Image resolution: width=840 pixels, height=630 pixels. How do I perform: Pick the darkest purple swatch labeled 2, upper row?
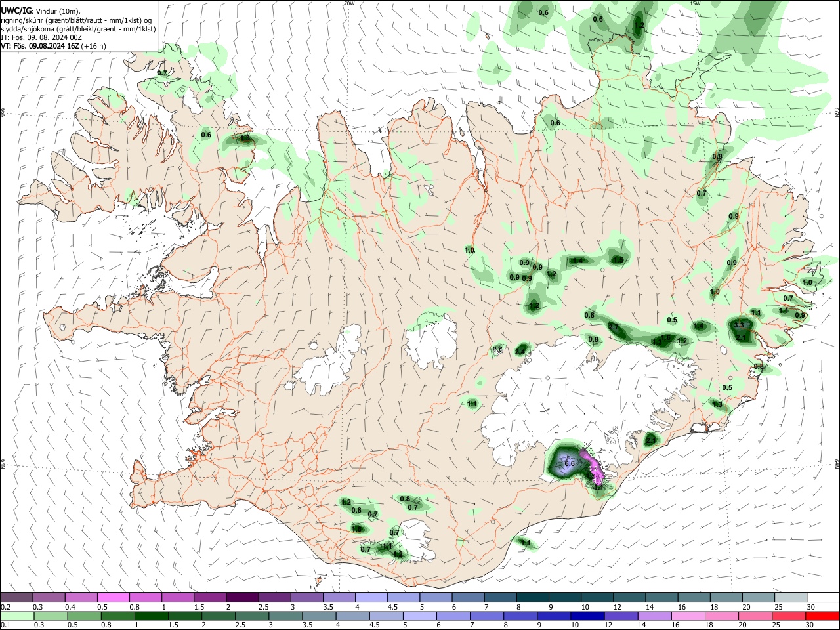coord(241,597)
